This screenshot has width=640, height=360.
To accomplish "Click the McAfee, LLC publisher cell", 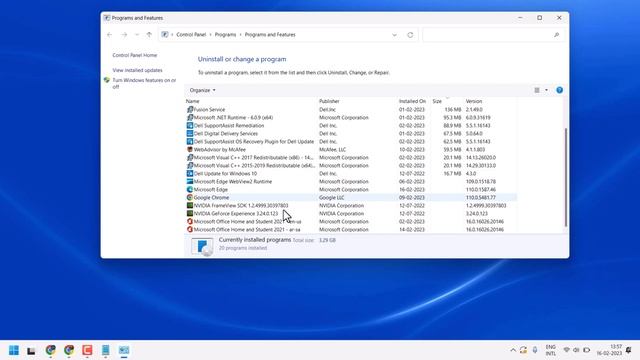I will click(332, 149).
